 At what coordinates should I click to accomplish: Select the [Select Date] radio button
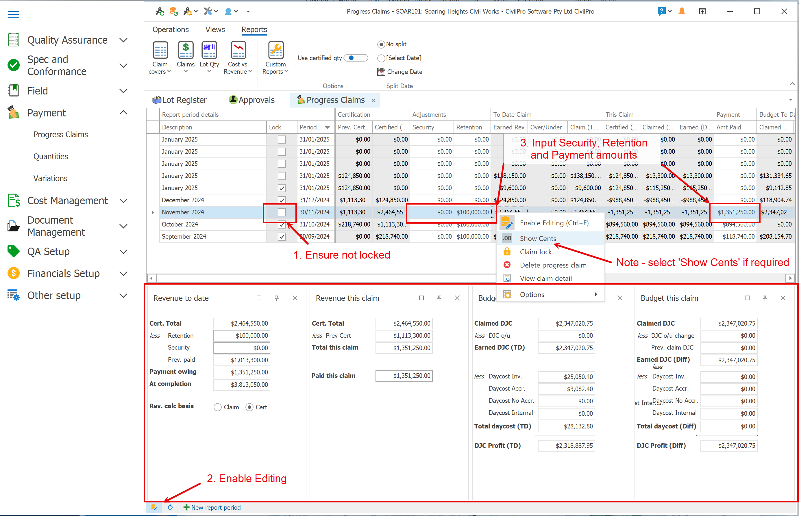(381, 58)
